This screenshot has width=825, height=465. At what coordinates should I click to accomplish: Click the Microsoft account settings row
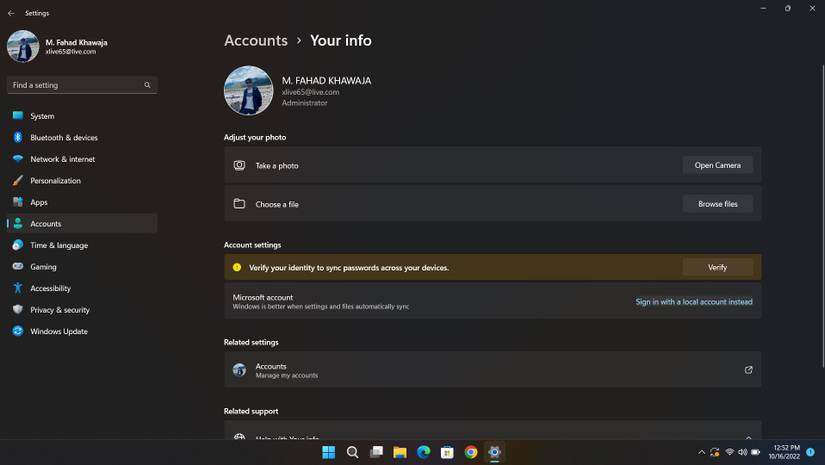492,301
